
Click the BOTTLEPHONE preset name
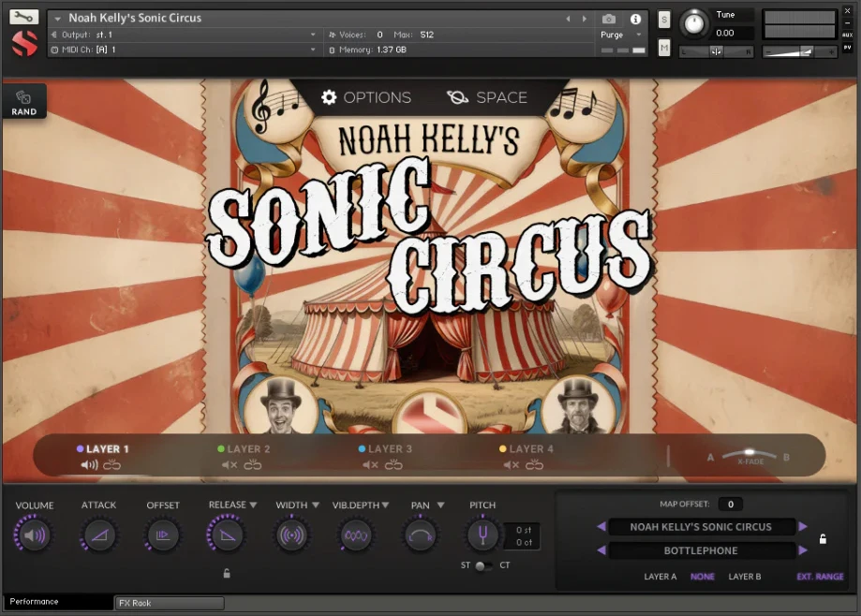coord(701,550)
